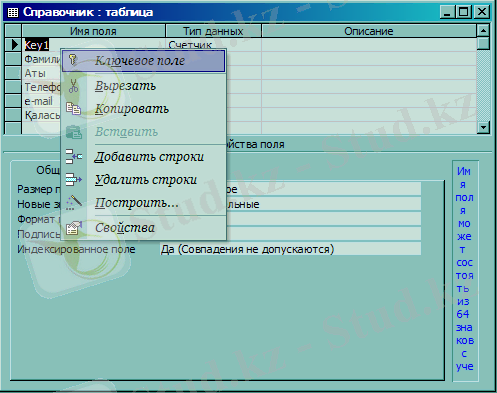Select the row selector for Аты field
The height and width of the screenshot is (393, 497).
pyautogui.click(x=13, y=73)
